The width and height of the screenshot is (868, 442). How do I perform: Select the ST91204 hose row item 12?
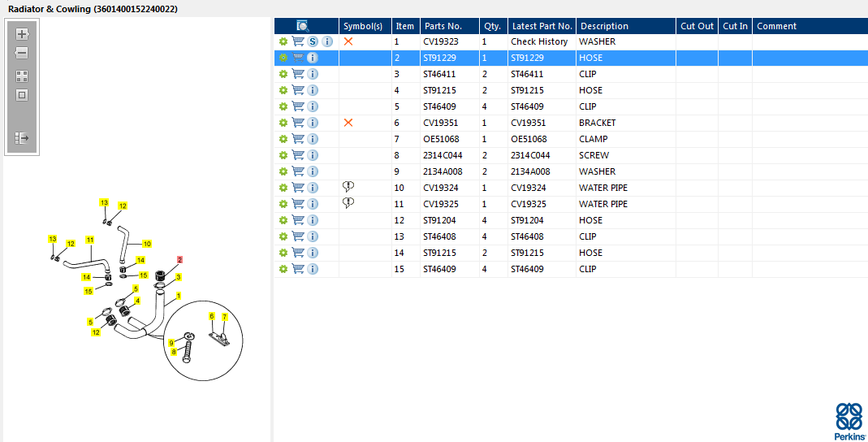[x=439, y=220]
